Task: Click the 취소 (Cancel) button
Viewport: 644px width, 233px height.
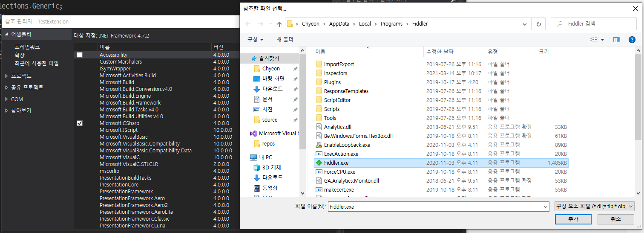Action: coord(616,219)
